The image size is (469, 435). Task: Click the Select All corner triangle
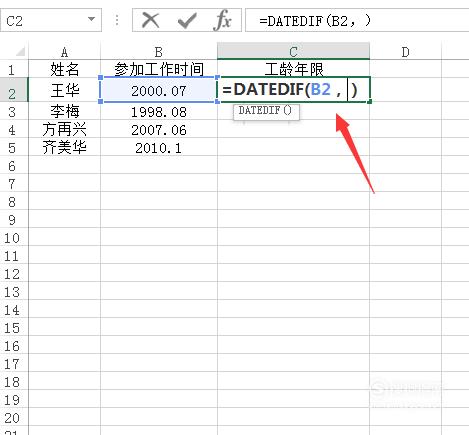tap(20, 52)
